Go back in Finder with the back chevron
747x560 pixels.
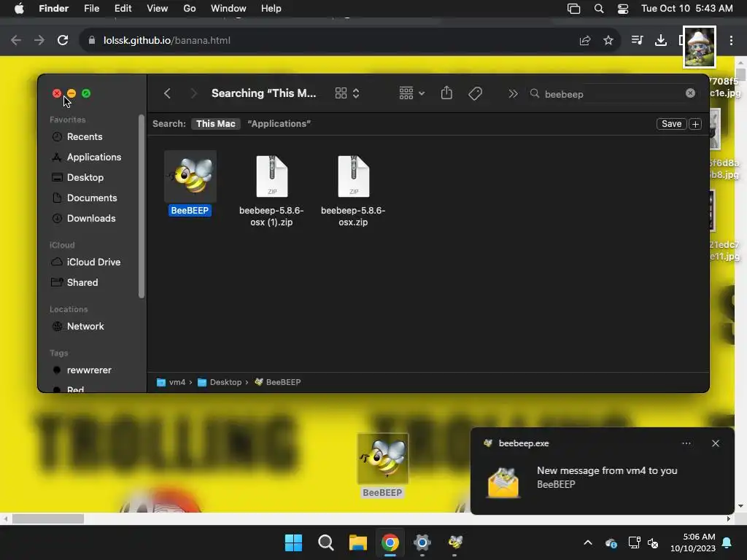pos(167,93)
